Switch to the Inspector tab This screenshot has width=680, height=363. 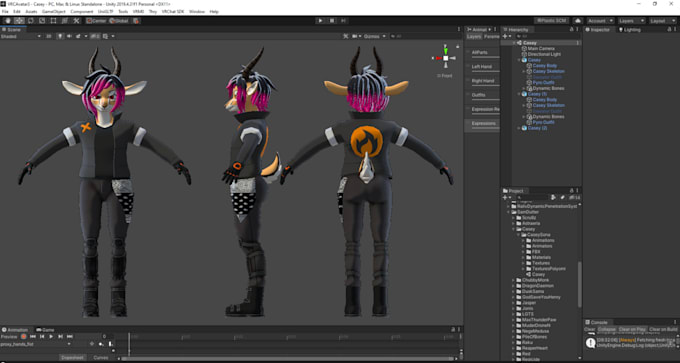coord(598,29)
